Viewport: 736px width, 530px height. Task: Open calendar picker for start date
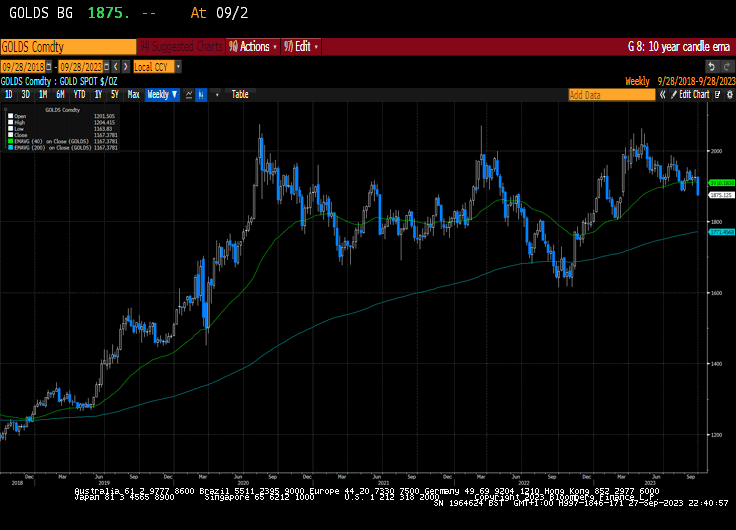pos(48,67)
